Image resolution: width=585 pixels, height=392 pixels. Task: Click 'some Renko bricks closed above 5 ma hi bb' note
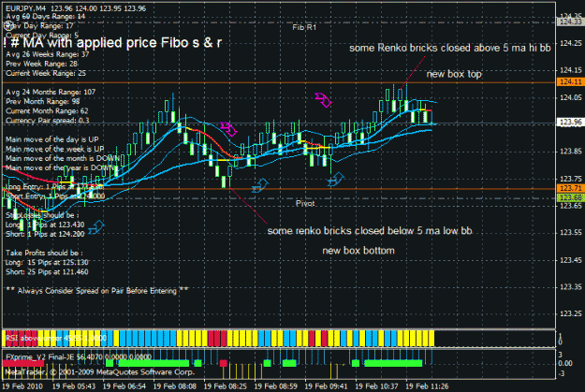coord(450,48)
